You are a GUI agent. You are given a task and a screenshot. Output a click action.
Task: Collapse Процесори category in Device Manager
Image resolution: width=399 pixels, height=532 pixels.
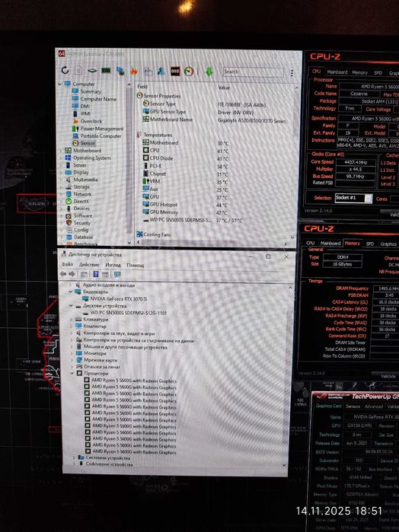point(72,373)
